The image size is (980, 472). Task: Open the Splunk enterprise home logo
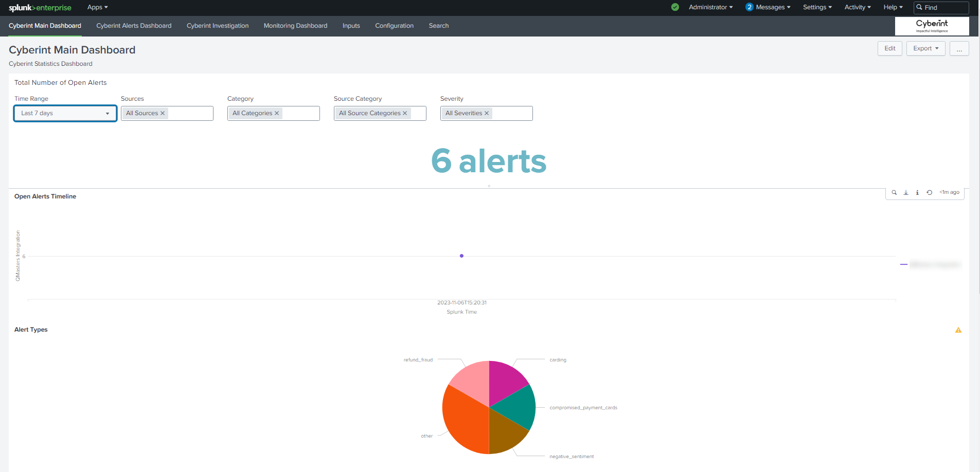tap(40, 8)
